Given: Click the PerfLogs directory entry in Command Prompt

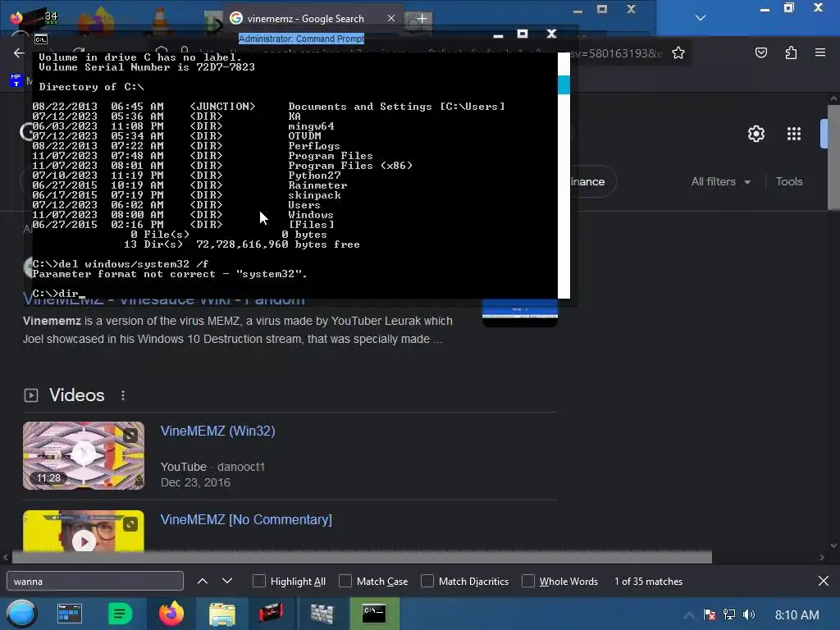Looking at the screenshot, I should [x=314, y=146].
